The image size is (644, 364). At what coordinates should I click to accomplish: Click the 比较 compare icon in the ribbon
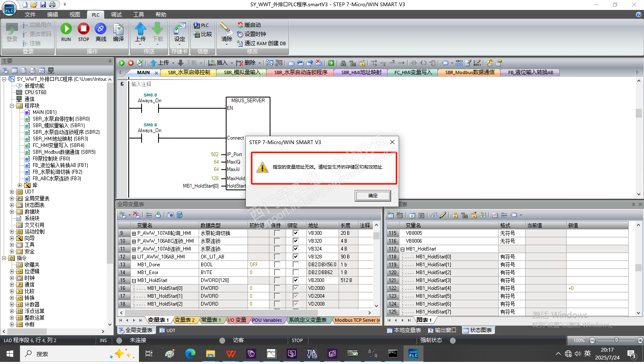tap(197, 34)
